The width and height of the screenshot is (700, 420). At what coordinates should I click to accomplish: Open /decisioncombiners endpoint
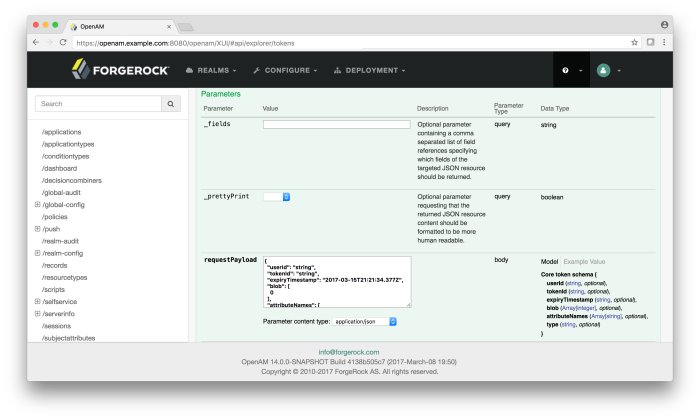pyautogui.click(x=72, y=180)
